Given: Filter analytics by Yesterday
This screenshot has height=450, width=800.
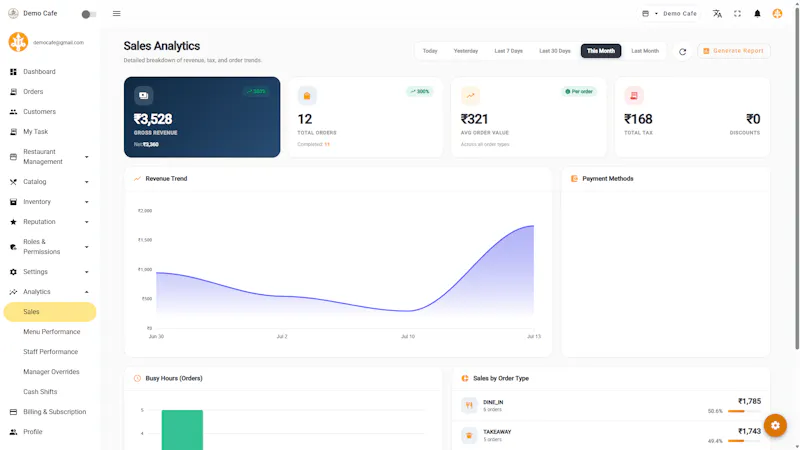Looking at the screenshot, I should [465, 51].
